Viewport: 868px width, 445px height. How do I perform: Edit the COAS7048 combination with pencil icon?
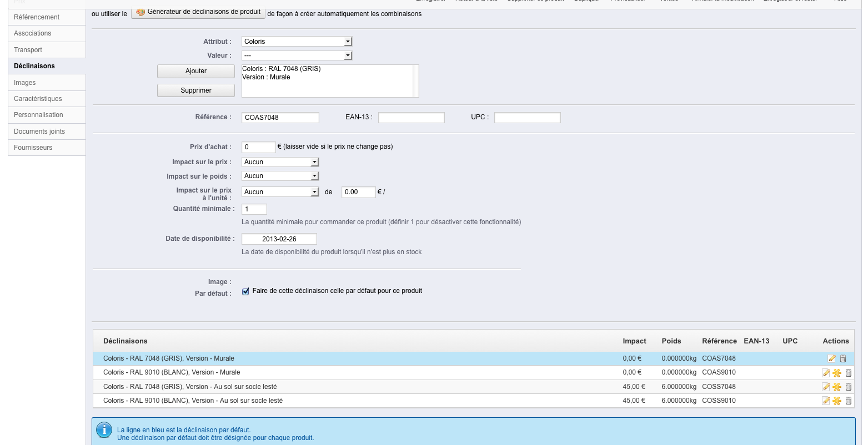831,358
